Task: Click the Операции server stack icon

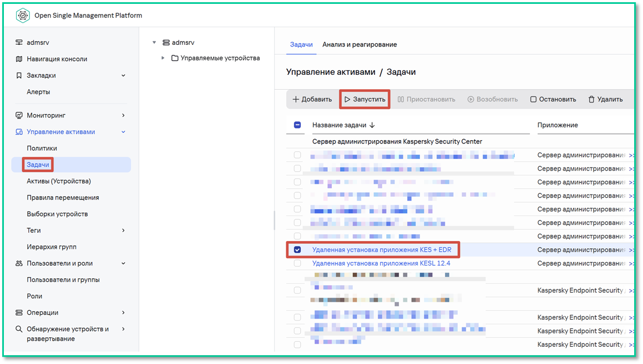Action: coord(19,312)
